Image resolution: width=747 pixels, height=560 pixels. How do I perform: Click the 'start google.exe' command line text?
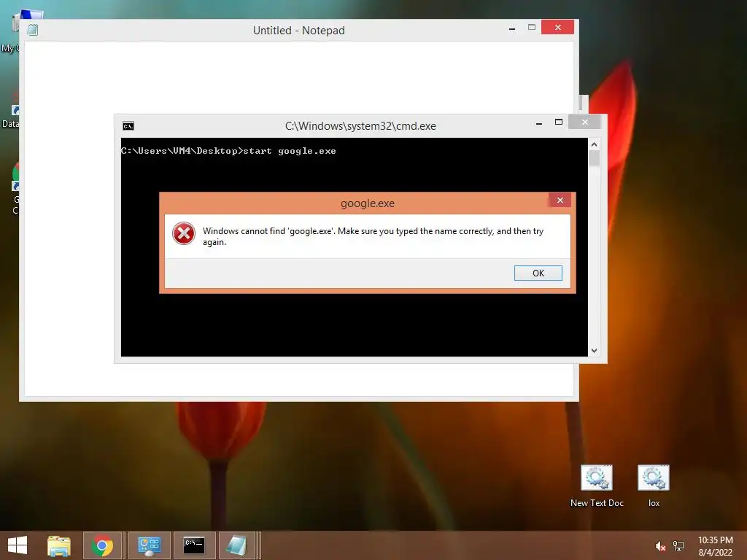click(290, 151)
